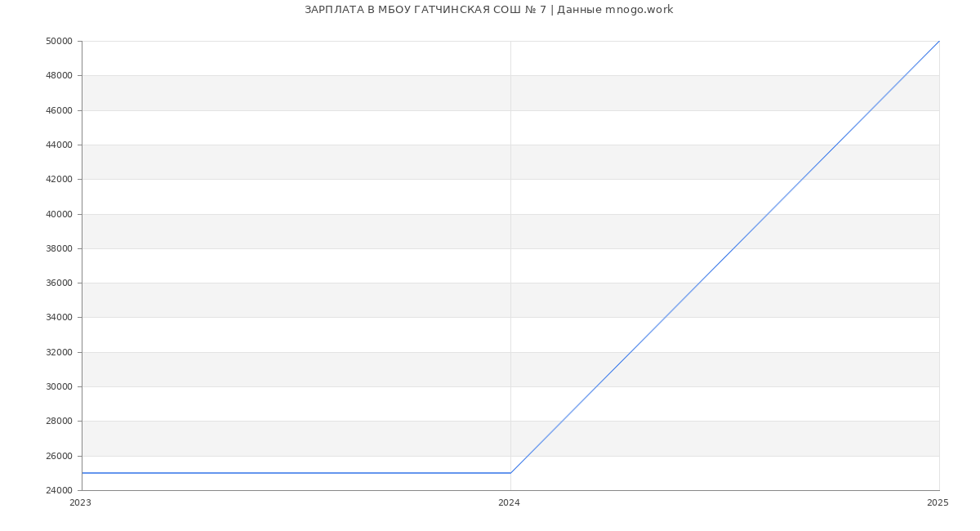The width and height of the screenshot is (980, 531).
Task: Click the line's starting point at 2023
Action: (82, 473)
